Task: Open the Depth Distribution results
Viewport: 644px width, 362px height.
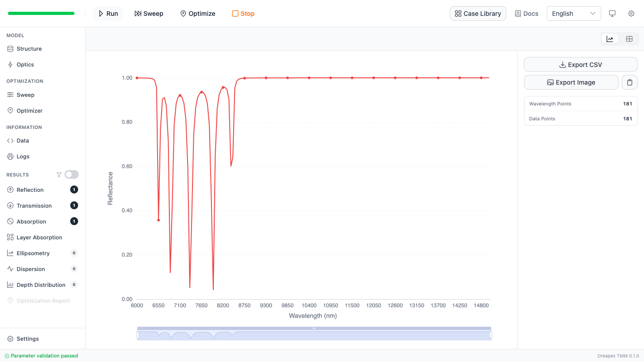Action: point(41,285)
